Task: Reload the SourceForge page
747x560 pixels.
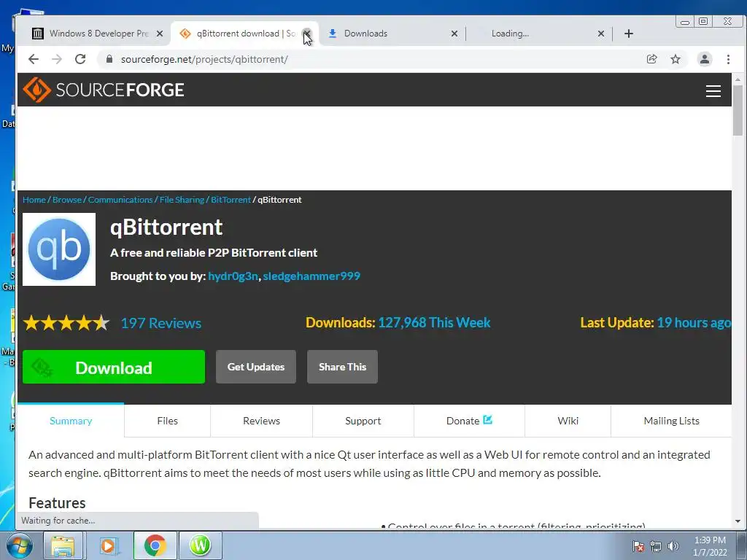Action: click(x=80, y=59)
